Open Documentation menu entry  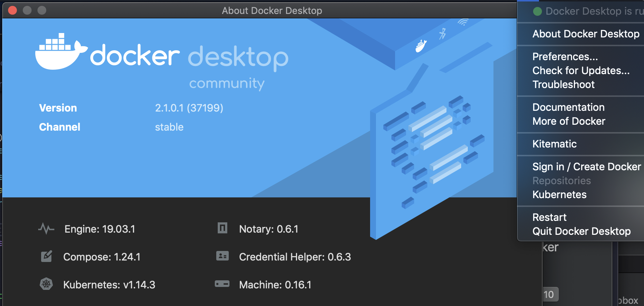point(568,107)
